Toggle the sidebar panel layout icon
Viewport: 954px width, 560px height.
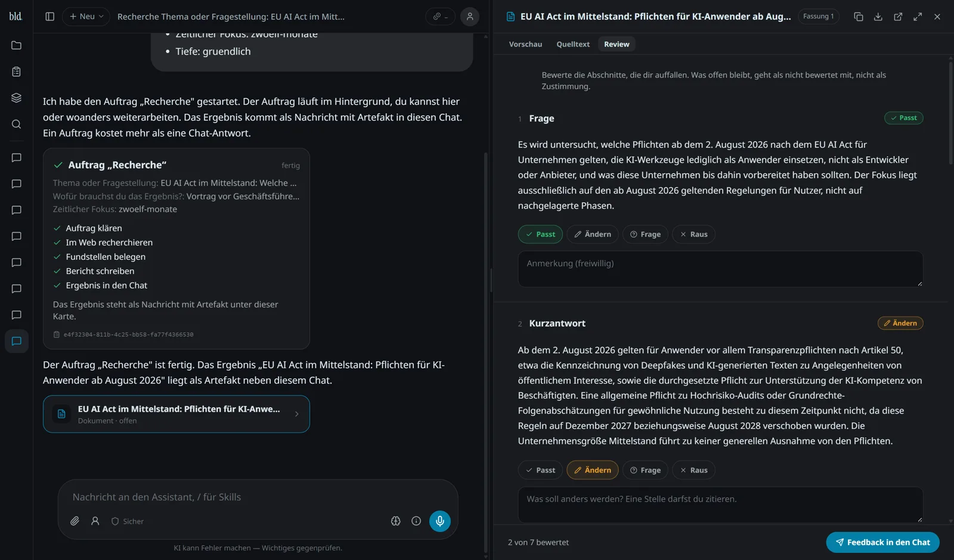(x=50, y=17)
